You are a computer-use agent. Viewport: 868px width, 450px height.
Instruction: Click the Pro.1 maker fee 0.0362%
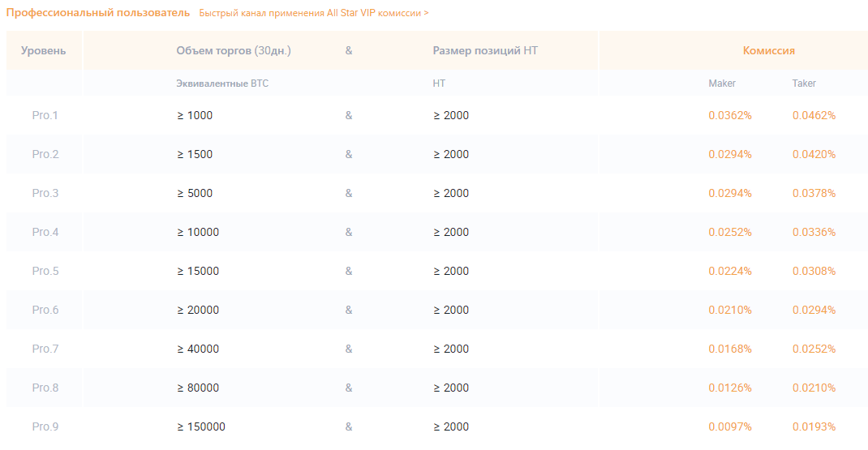(x=730, y=115)
